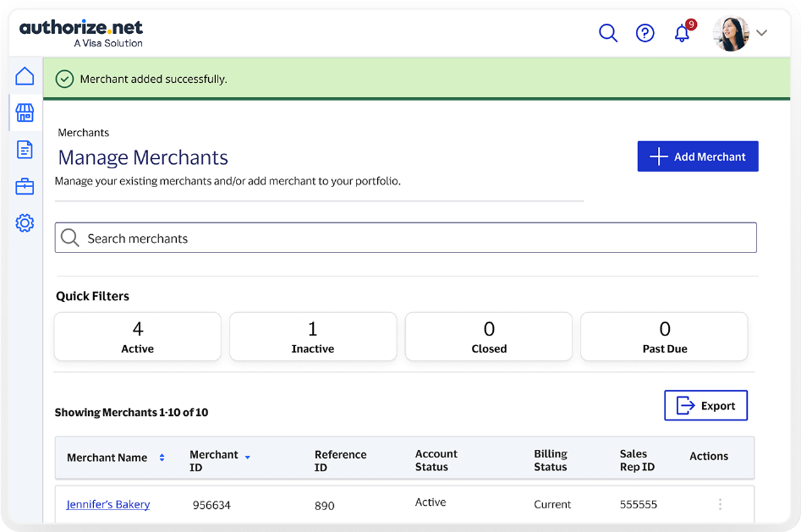The height and width of the screenshot is (532, 801).
Task: Open the Home icon in sidebar
Action: pos(25,76)
